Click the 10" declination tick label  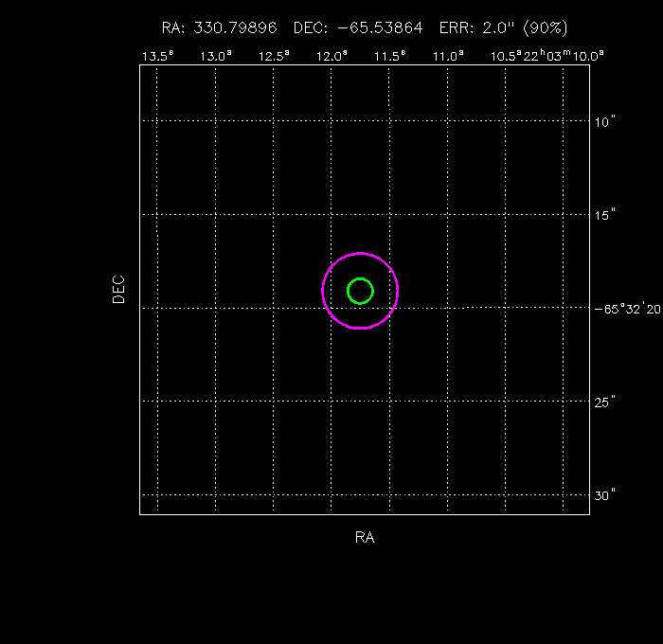tap(605, 121)
